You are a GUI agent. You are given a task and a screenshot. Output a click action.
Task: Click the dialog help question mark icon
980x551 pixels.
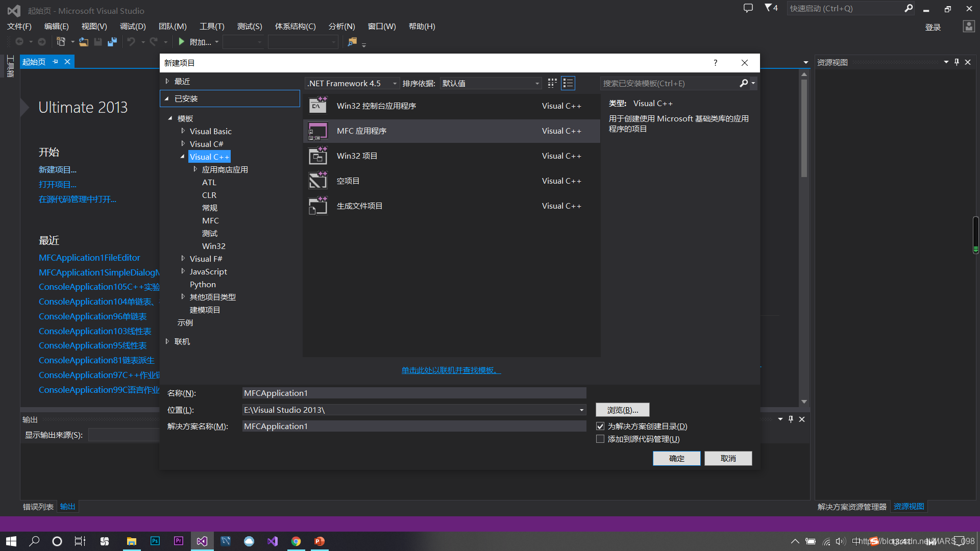point(715,63)
